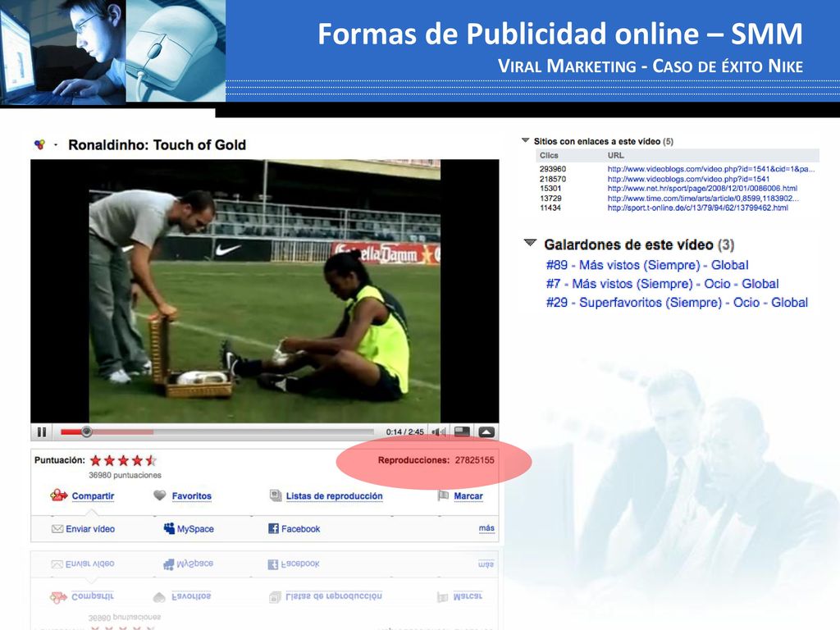Pause the Ronaldinho video
The image size is (840, 630).
pos(42,431)
